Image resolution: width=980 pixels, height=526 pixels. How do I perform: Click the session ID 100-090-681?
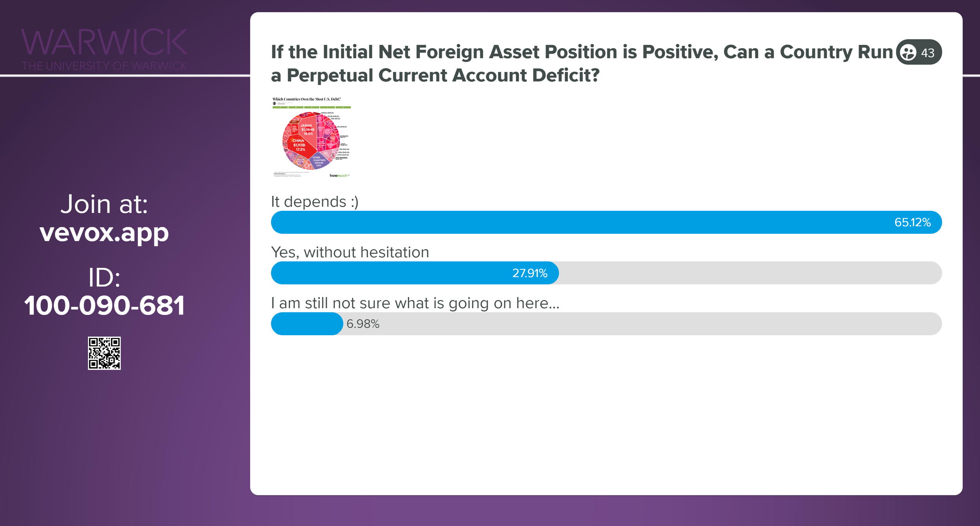click(104, 305)
